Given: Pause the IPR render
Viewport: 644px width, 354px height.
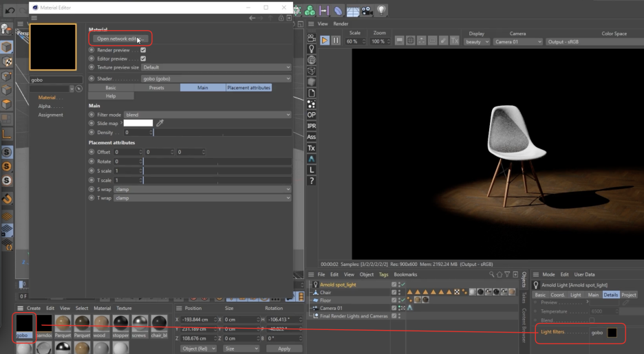Looking at the screenshot, I should tap(336, 41).
